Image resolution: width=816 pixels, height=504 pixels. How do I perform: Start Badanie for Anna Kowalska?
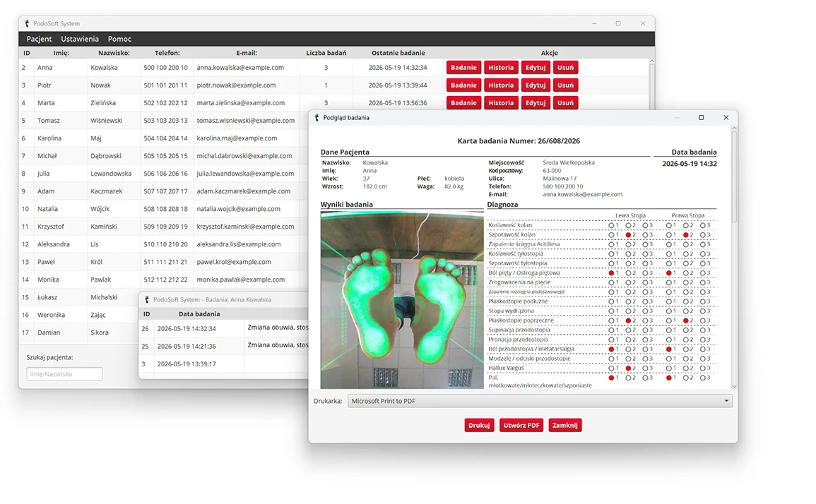pyautogui.click(x=463, y=68)
